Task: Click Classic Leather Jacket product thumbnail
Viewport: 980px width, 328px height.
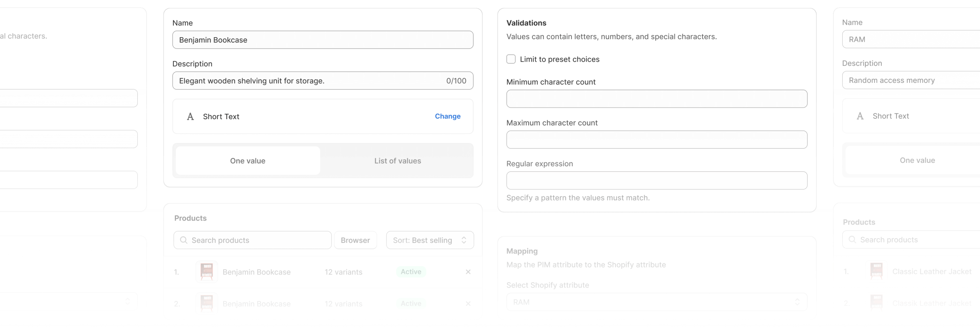Action: tap(876, 272)
